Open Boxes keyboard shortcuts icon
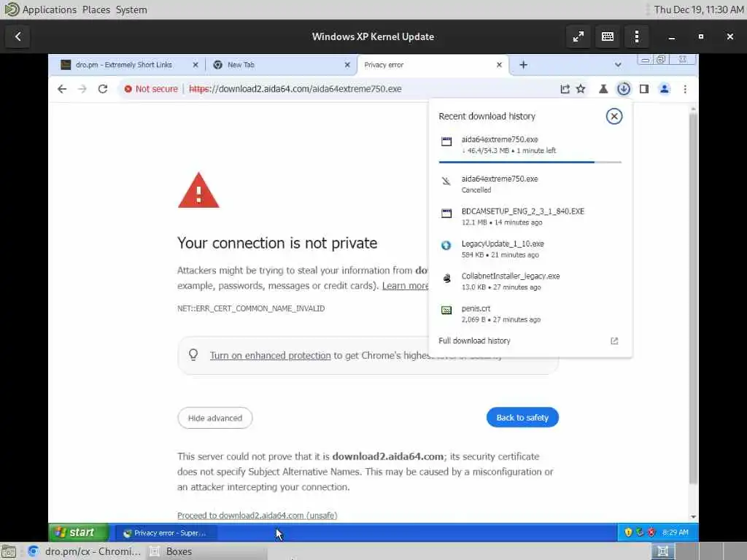The image size is (747, 560). click(608, 36)
